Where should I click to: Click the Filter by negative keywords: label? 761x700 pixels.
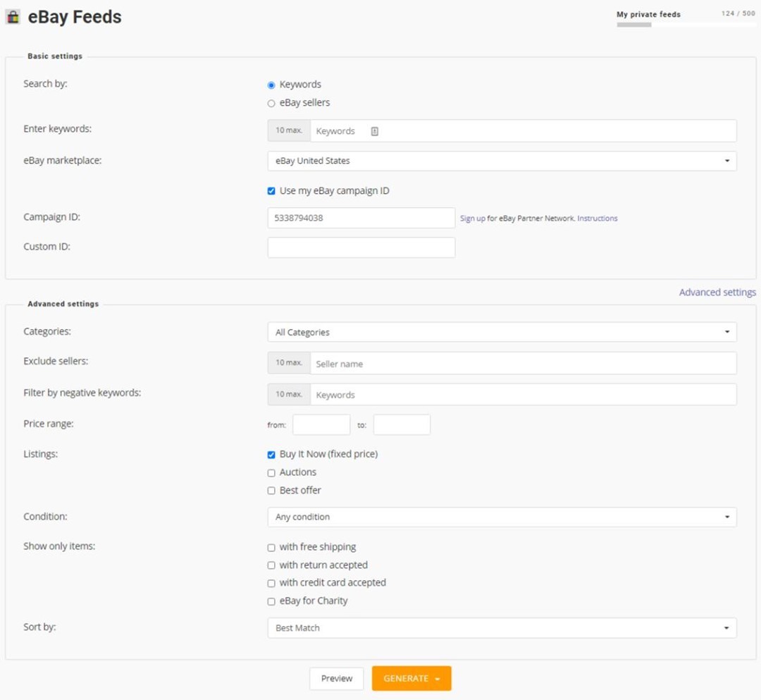coord(82,393)
